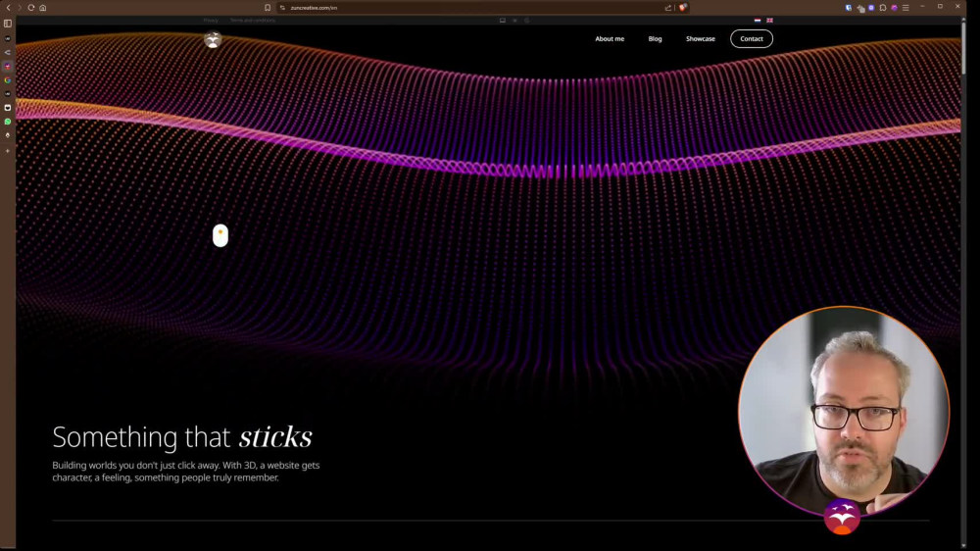Viewport: 980px width, 551px height.
Task: Open the browser hamburger menu
Action: tap(906, 8)
